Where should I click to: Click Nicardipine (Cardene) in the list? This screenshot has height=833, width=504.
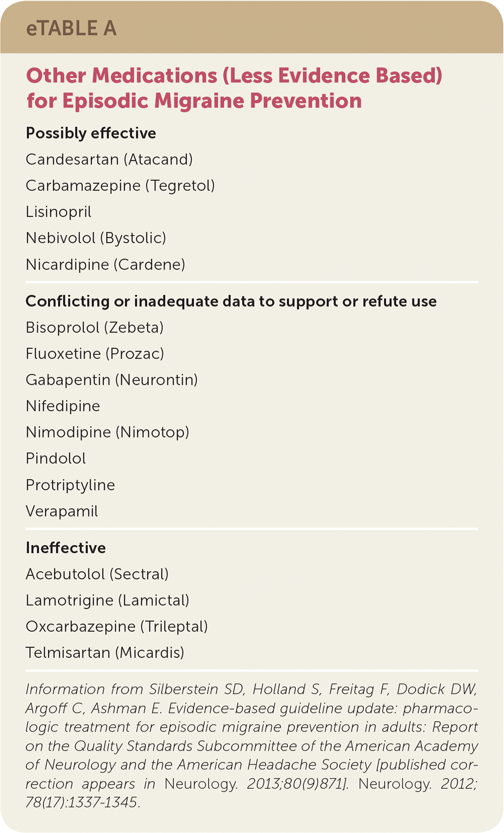pos(105,264)
